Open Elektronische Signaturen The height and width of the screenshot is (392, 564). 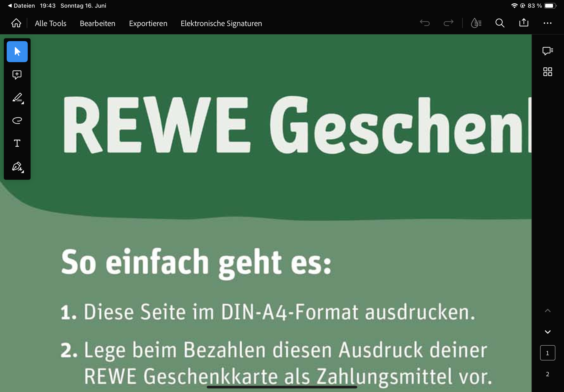(x=221, y=23)
